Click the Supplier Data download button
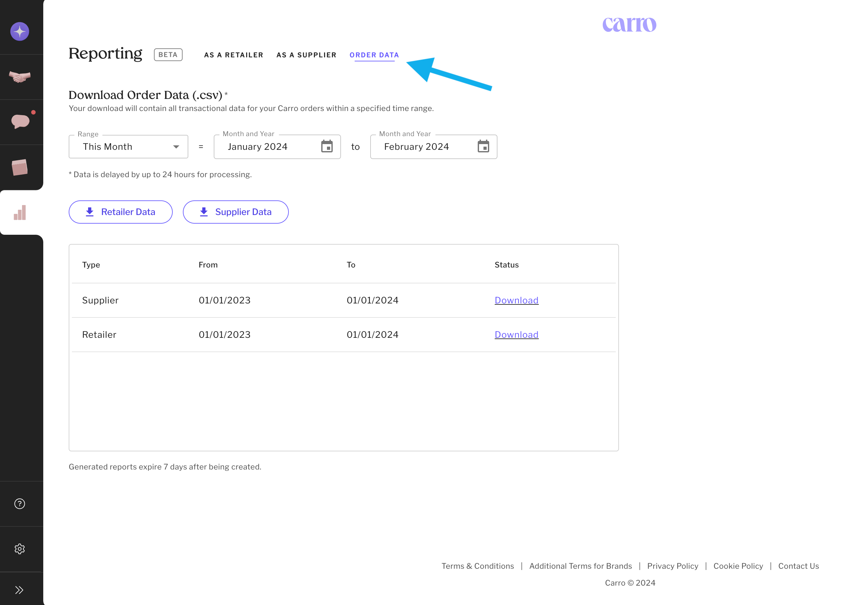868x605 pixels. tap(235, 212)
